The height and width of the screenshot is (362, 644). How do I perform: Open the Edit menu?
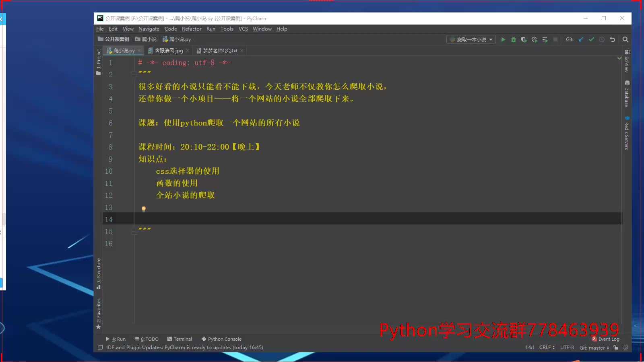(113, 29)
